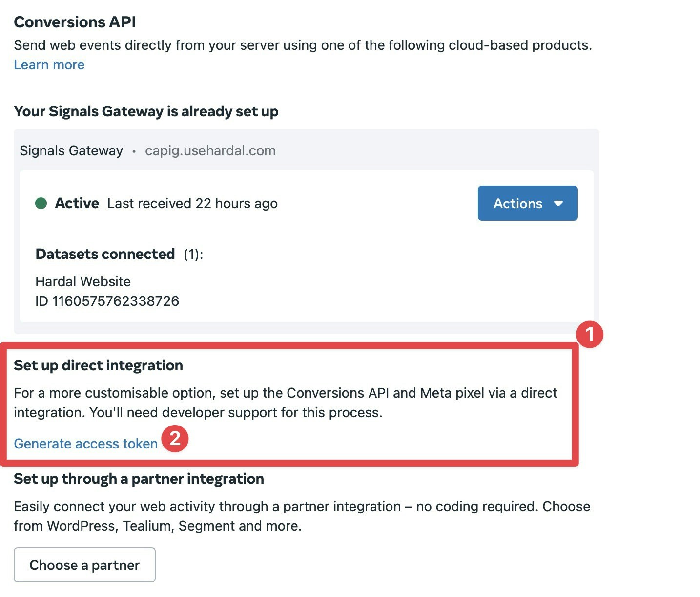Click the Actions button label
Screen dimensions: 700x597
tap(518, 203)
